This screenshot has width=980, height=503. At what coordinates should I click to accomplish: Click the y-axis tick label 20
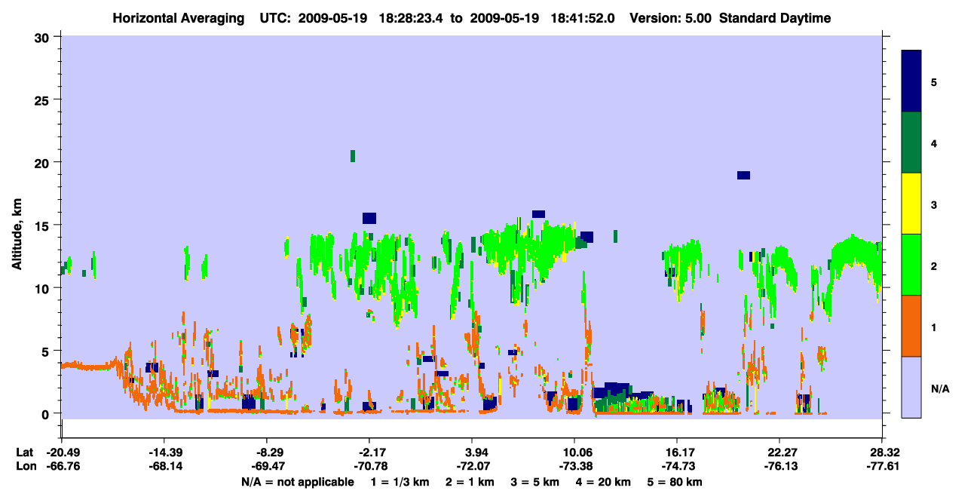pos(43,162)
